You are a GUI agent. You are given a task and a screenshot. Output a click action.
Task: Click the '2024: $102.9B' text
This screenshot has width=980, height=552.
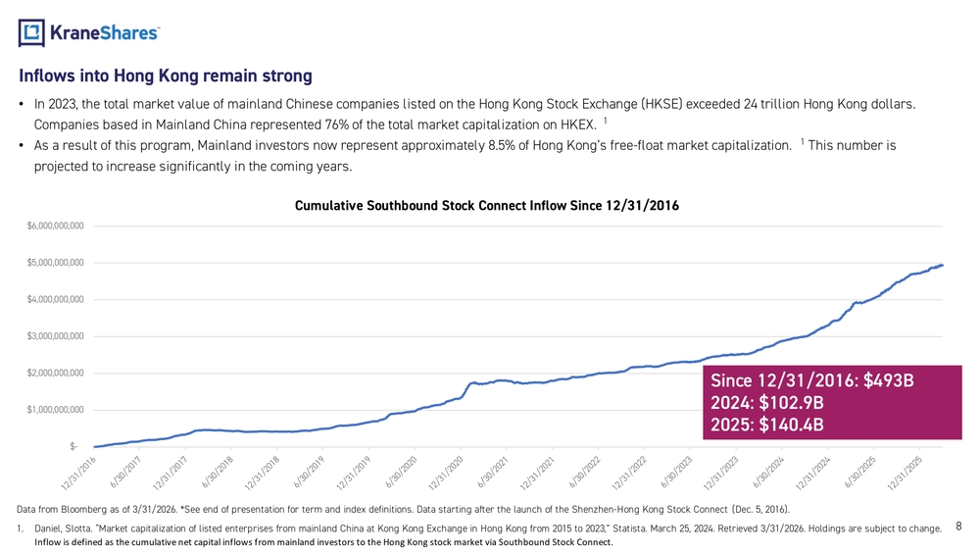(x=767, y=403)
